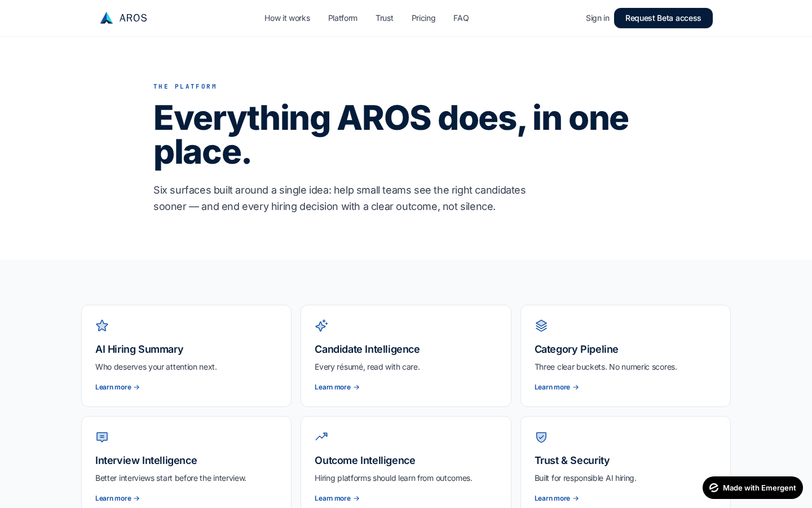Click 'Hiring platforms should learn from outcomes.' text

394,478
